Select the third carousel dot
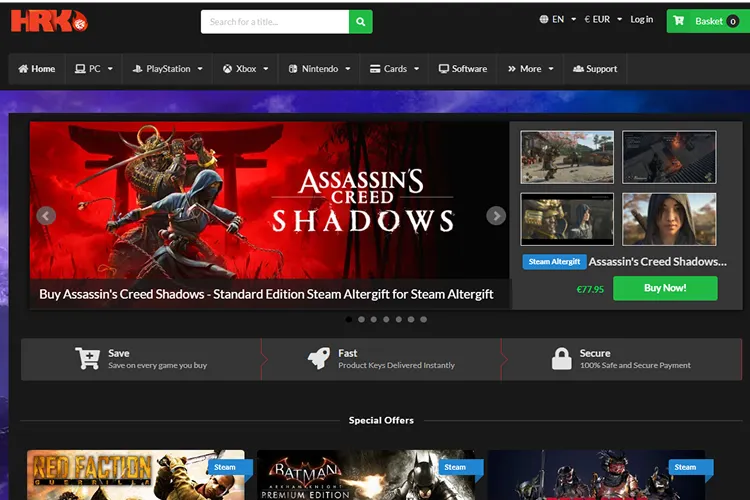This screenshot has height=500, width=750. [x=374, y=319]
